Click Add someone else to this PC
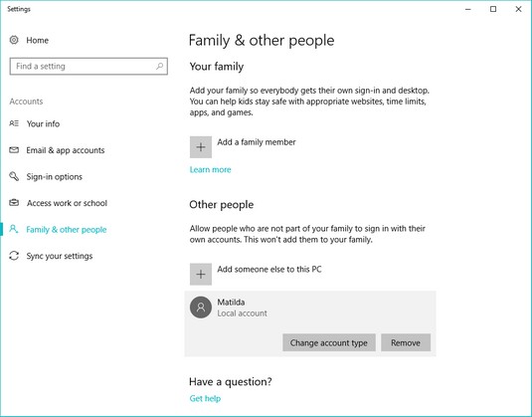This screenshot has height=417, width=532. click(269, 270)
